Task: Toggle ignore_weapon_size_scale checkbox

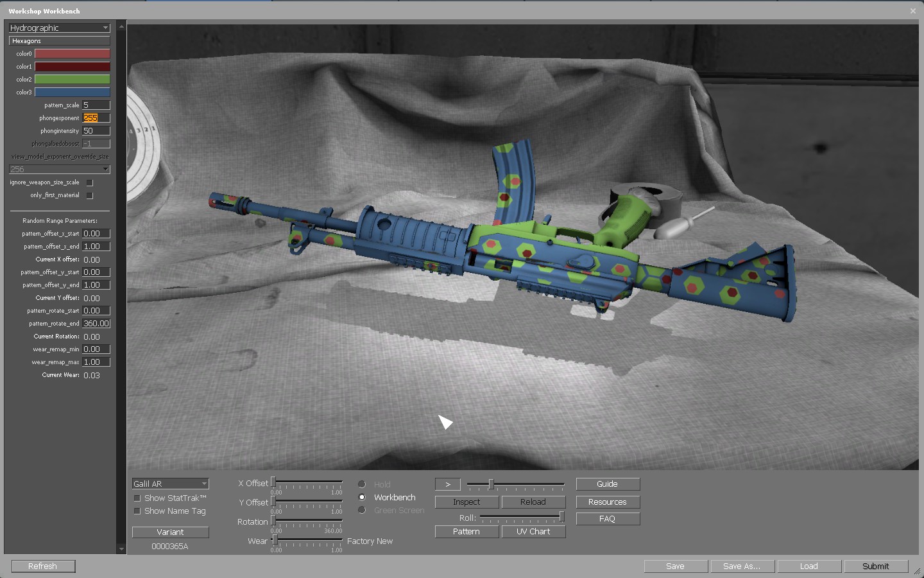Action: pos(90,182)
